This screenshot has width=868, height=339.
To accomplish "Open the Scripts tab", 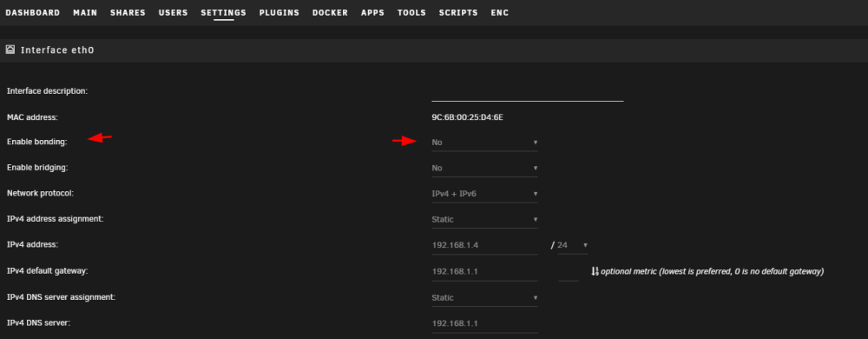I will pos(458,13).
